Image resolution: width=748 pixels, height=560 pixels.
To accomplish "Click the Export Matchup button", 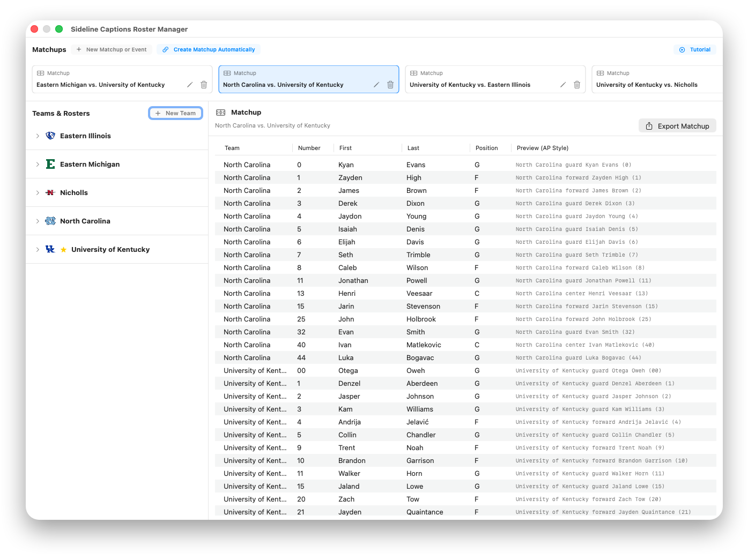I will pos(677,126).
